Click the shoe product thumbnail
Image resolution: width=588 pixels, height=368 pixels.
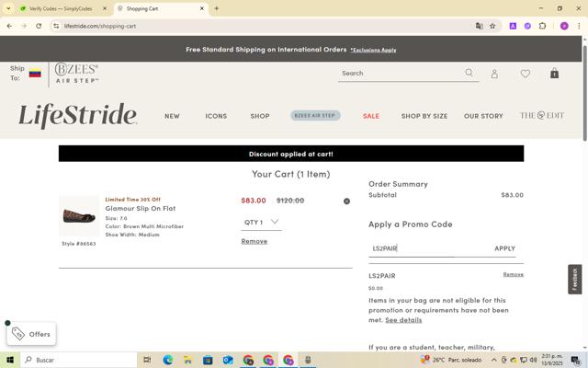click(x=79, y=216)
